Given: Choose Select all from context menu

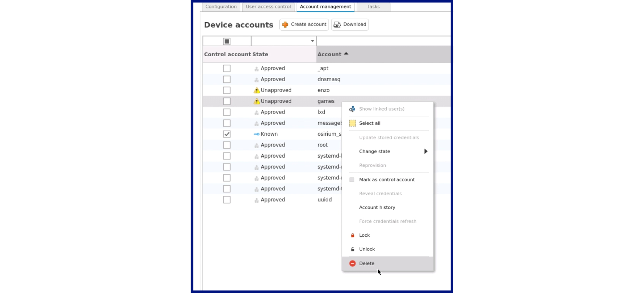Looking at the screenshot, I should [387, 123].
